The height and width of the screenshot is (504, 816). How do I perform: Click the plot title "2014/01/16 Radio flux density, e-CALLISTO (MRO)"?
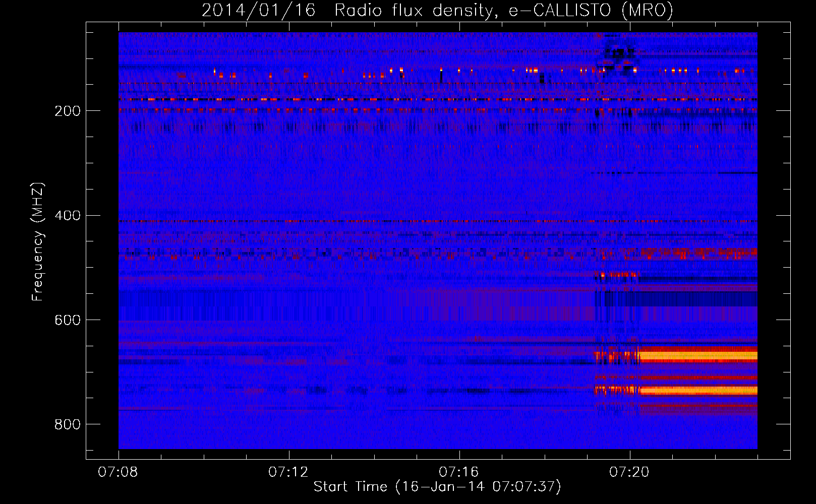(x=437, y=11)
